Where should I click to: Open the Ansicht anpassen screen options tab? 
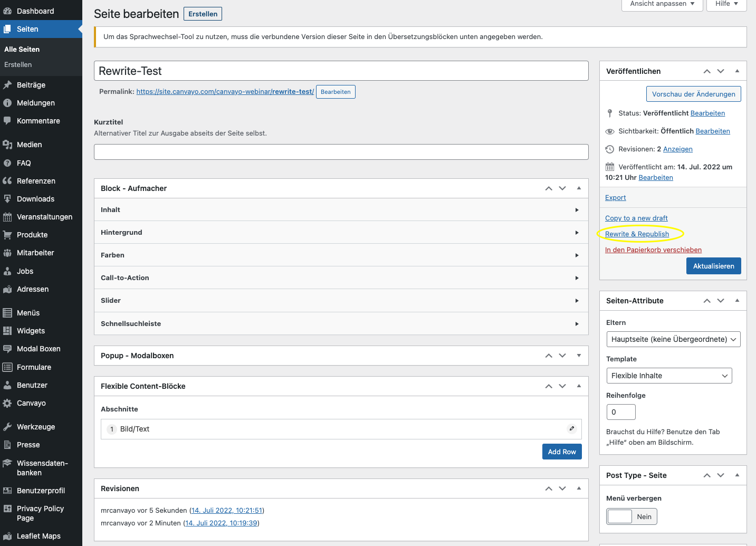[662, 4]
